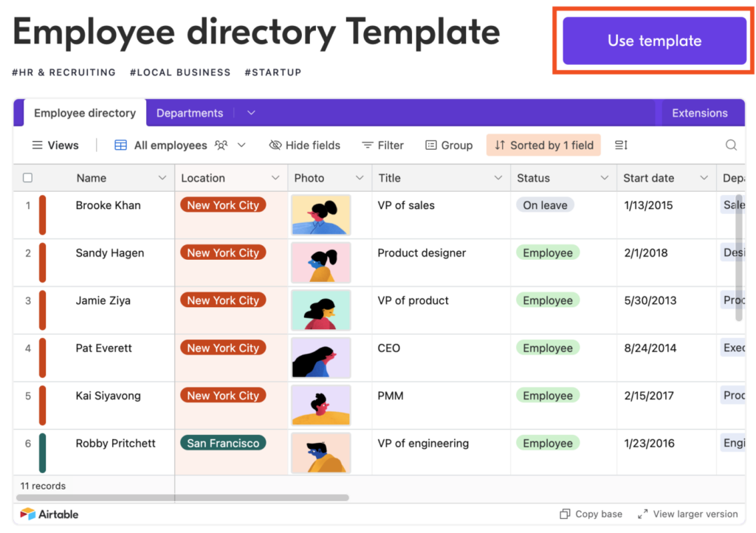756x533 pixels.
Task: Open the Title column dropdown arrow
Action: (x=498, y=178)
